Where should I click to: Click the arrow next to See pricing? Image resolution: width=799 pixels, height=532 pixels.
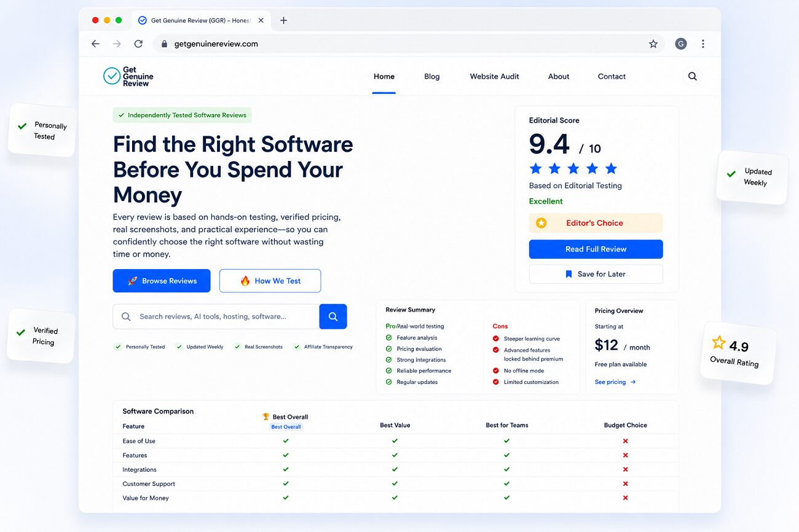tap(633, 382)
